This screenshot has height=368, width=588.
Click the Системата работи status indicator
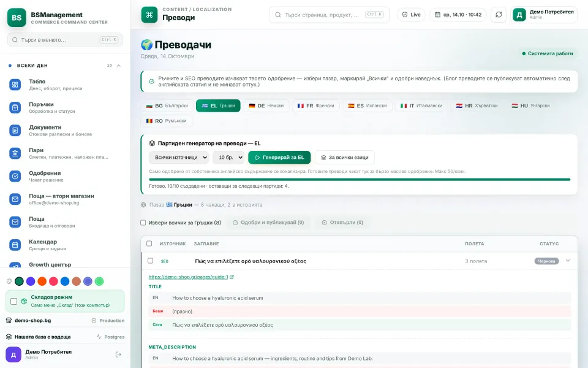pyautogui.click(x=548, y=54)
